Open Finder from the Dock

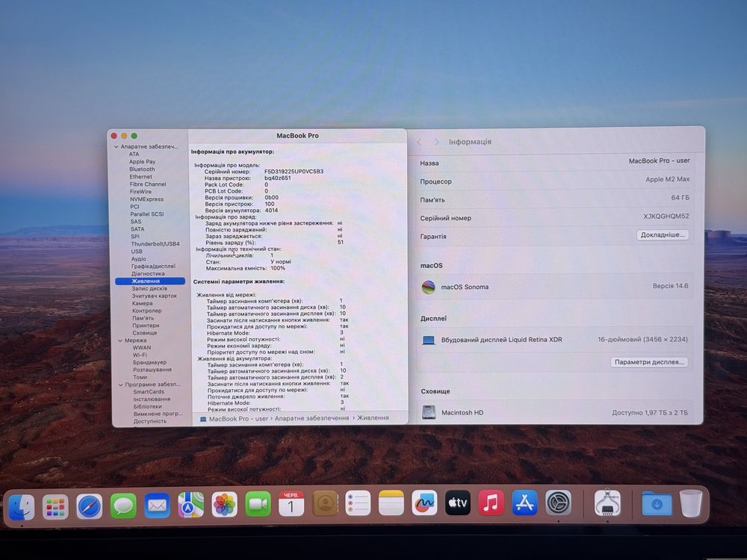[x=22, y=506]
